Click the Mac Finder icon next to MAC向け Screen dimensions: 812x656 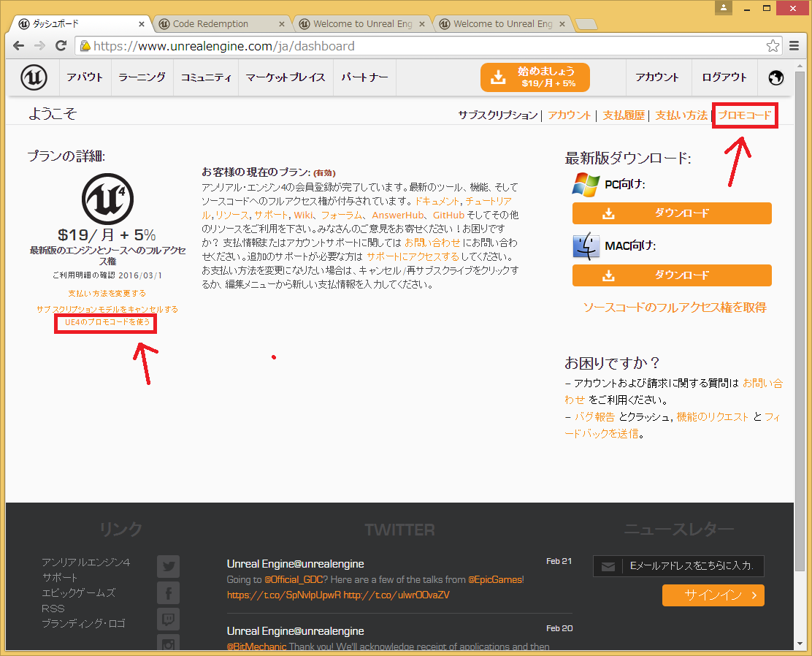pos(586,245)
